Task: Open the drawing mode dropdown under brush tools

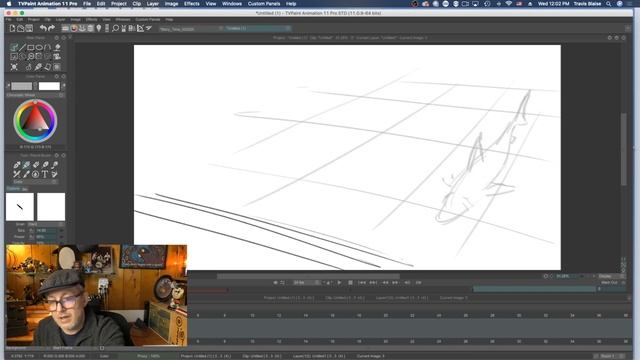Action: click(x=36, y=182)
